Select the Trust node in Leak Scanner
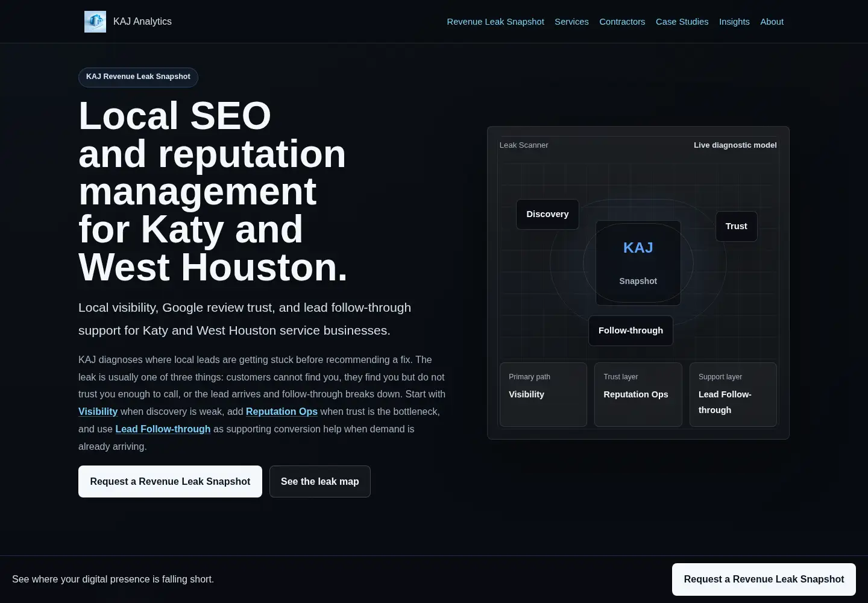Screen dimensions: 868x603 coord(736,226)
